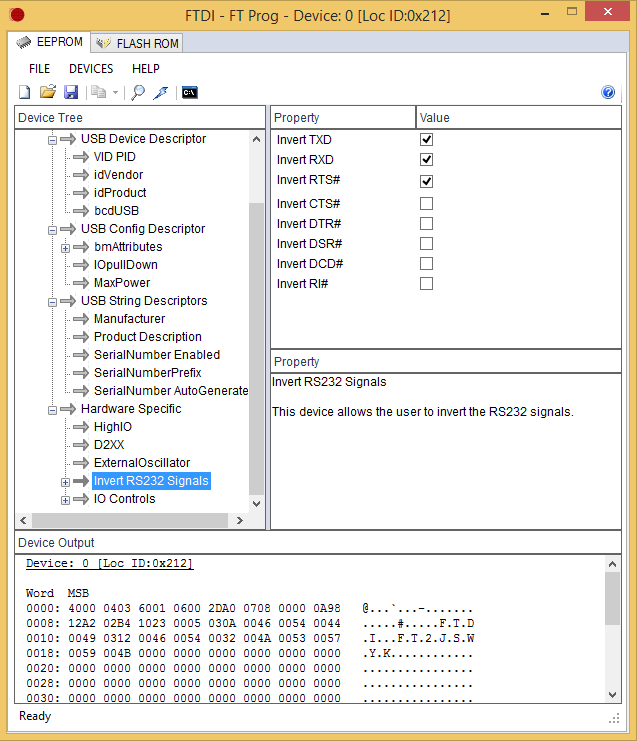Viewport: 637px width, 741px height.
Task: Select the IO Controls tree item
Action: pos(124,499)
